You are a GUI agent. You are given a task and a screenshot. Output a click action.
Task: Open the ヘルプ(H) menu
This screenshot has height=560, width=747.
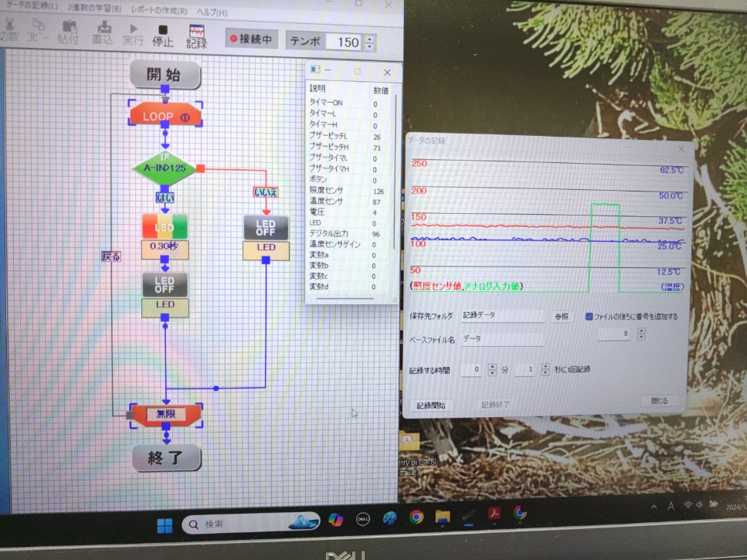211,12
